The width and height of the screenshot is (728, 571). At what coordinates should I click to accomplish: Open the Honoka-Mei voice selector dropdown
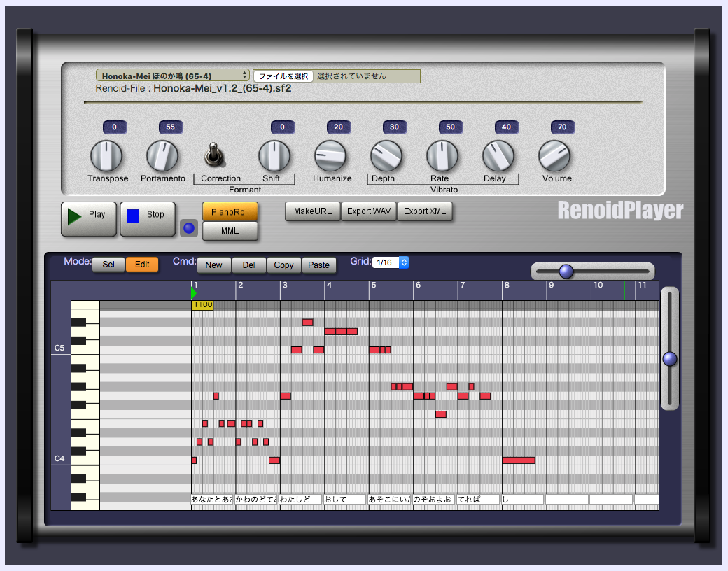tap(173, 76)
